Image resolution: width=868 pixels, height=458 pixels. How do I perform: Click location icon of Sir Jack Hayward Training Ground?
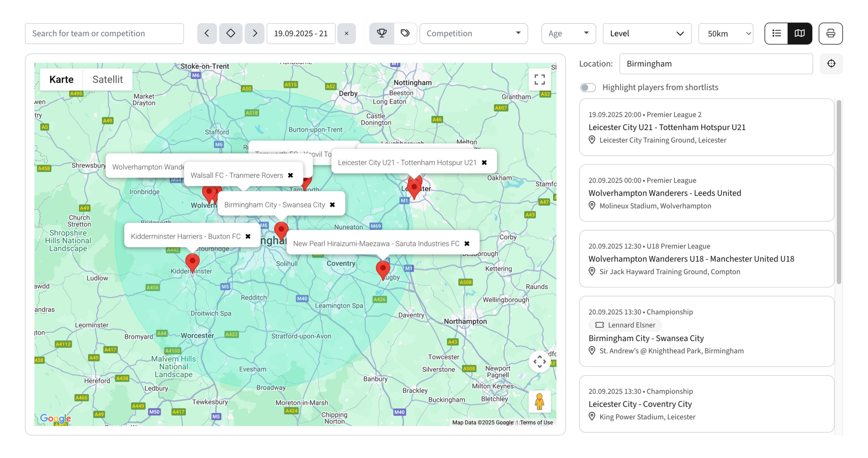[x=592, y=271]
